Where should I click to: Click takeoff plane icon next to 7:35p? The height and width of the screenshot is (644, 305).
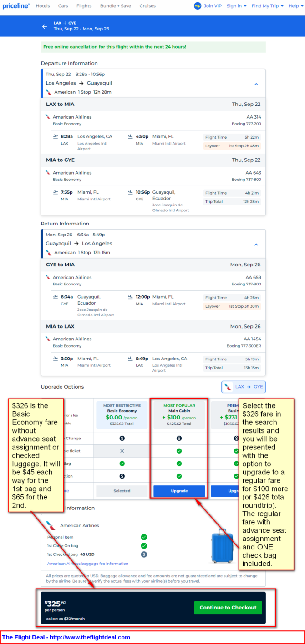point(56,192)
